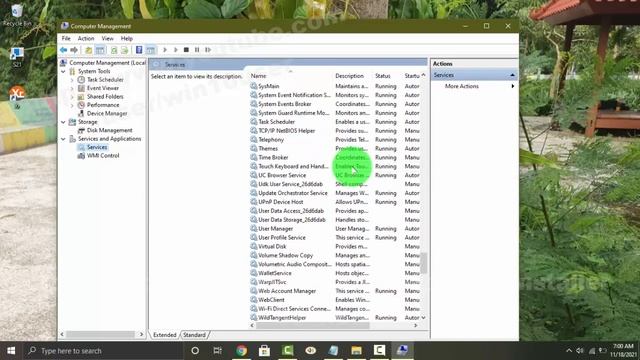The image size is (640, 360).
Task: Expand the Task Scheduler tree node
Action: click(72, 80)
